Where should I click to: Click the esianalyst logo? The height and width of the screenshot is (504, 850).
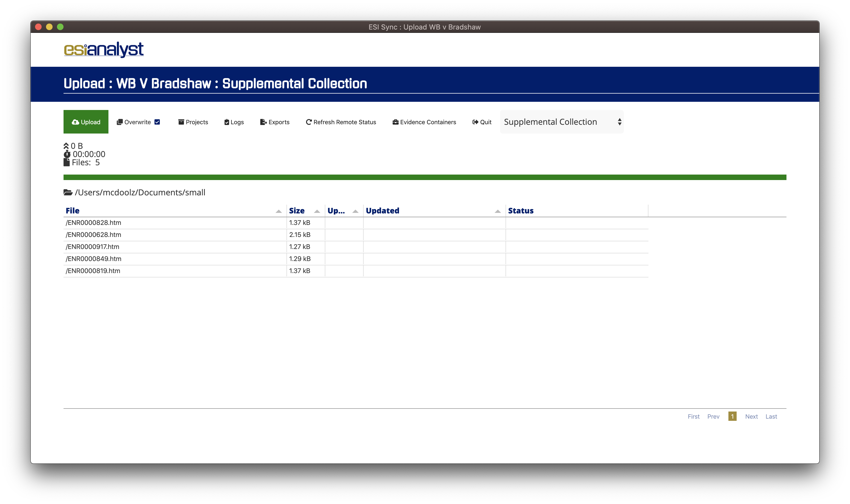(x=104, y=50)
